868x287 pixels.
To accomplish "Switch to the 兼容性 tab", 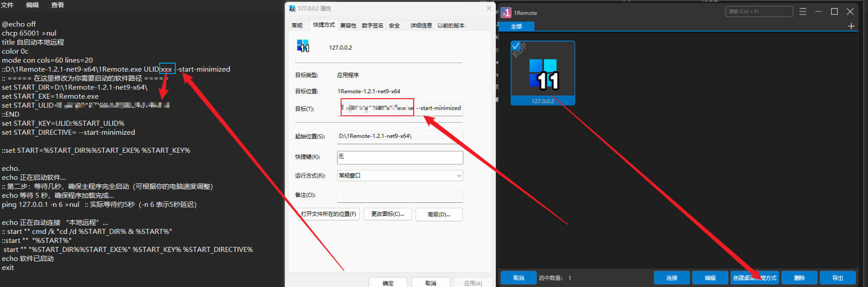I will tap(348, 26).
